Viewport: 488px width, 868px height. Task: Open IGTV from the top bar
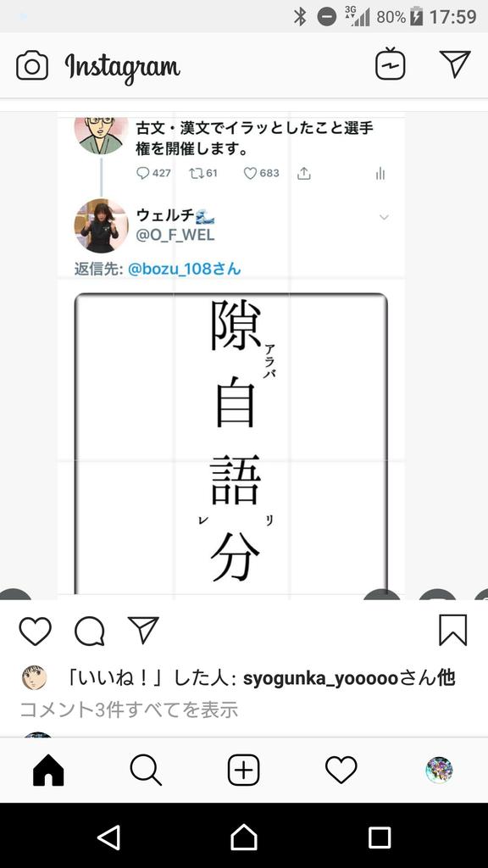390,64
